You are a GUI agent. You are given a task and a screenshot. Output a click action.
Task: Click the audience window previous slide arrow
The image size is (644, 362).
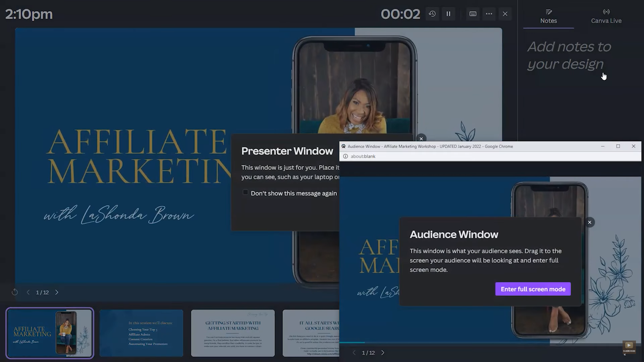[354, 352]
